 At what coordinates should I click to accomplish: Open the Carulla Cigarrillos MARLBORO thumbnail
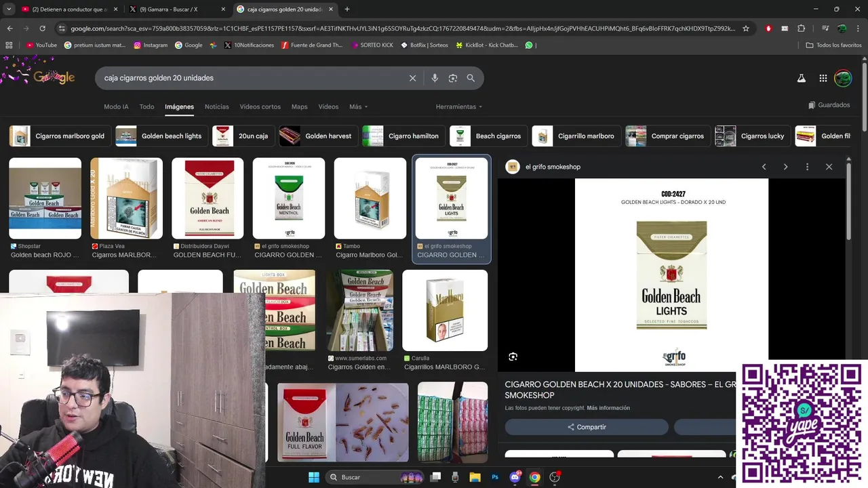(445, 310)
